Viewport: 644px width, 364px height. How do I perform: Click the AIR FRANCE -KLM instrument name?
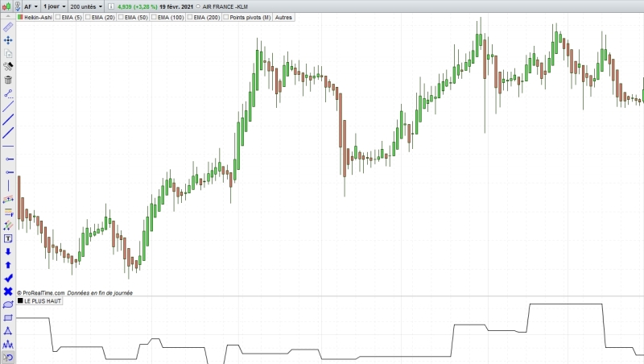(225, 6)
